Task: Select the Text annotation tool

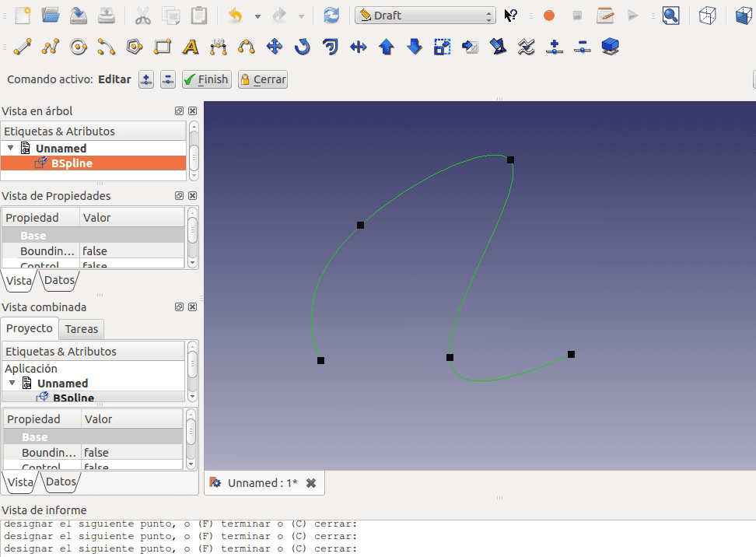Action: pyautogui.click(x=191, y=47)
